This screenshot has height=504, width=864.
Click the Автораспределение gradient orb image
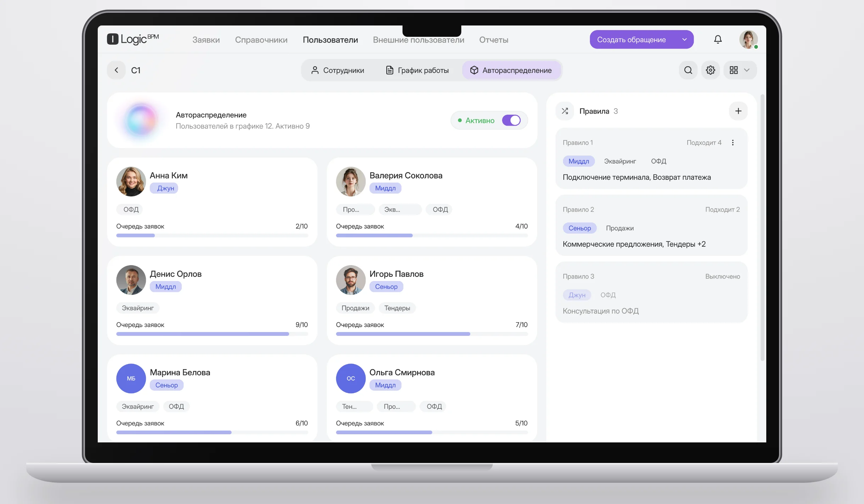[141, 120]
